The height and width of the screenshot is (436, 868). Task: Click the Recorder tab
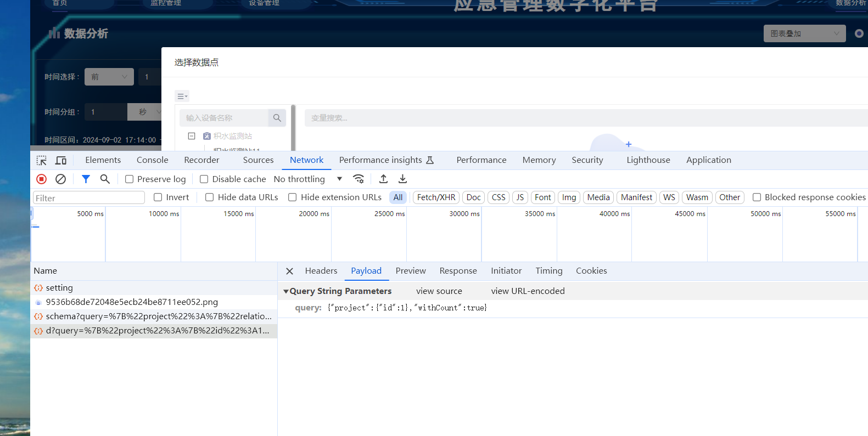(201, 160)
